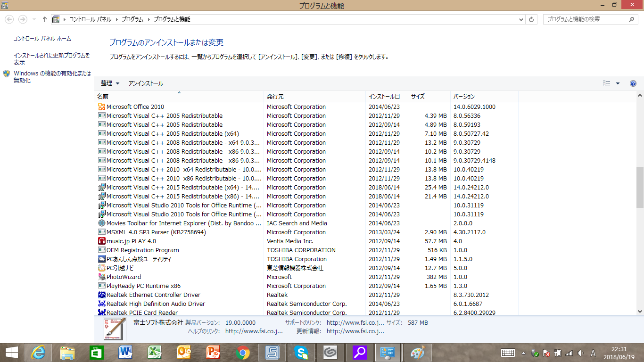The width and height of the screenshot is (644, 362).
Task: Click the Realtek Ethernet Controller Driver icon
Action: tap(101, 295)
